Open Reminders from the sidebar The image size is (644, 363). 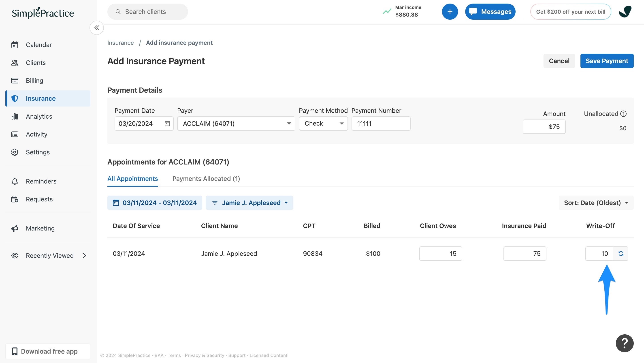[48, 181]
